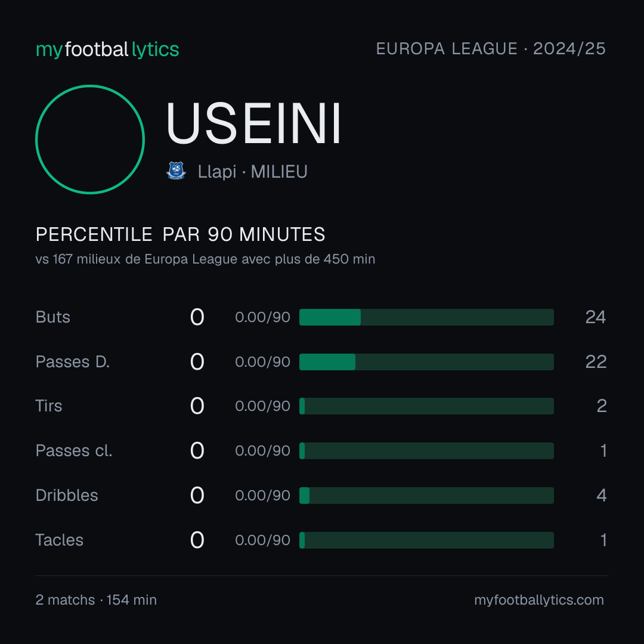Click the Tacles stat label
The height and width of the screenshot is (644, 644).
[x=60, y=540]
